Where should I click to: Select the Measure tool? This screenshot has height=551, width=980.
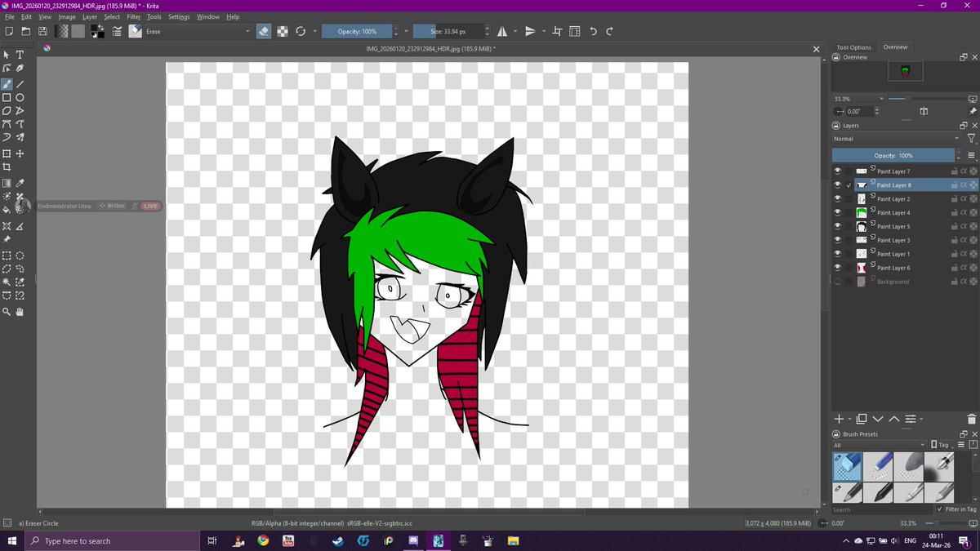20,226
